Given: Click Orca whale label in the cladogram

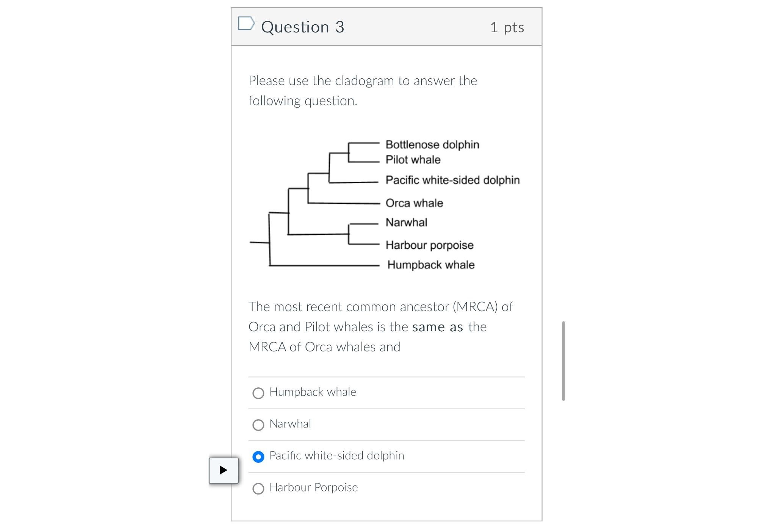Looking at the screenshot, I should [414, 203].
